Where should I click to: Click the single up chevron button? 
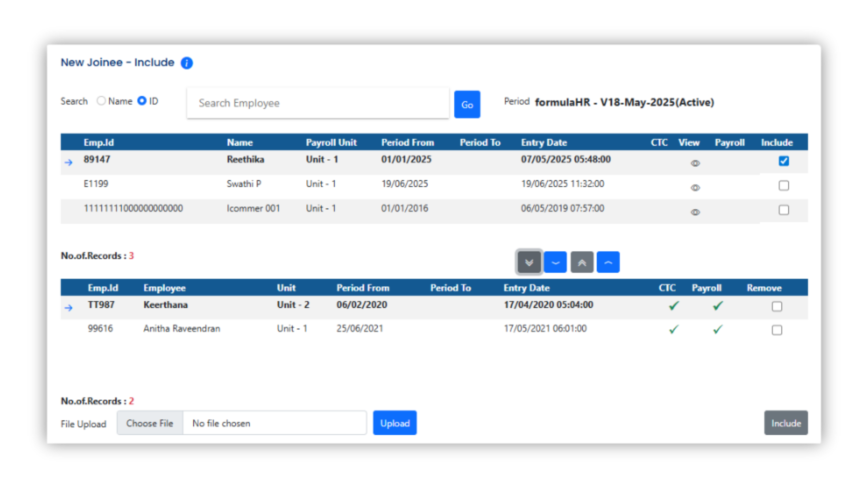point(608,262)
